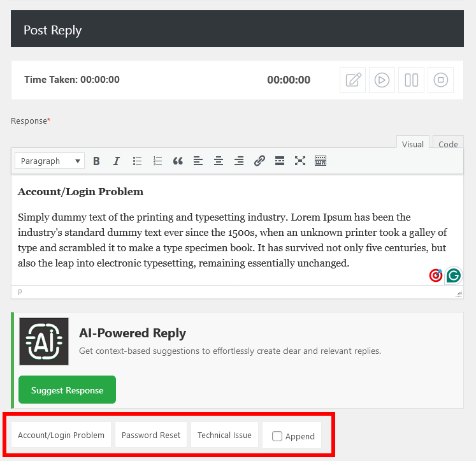Insert a numbered list
Image resolution: width=476 pixels, height=461 pixels.
click(157, 161)
